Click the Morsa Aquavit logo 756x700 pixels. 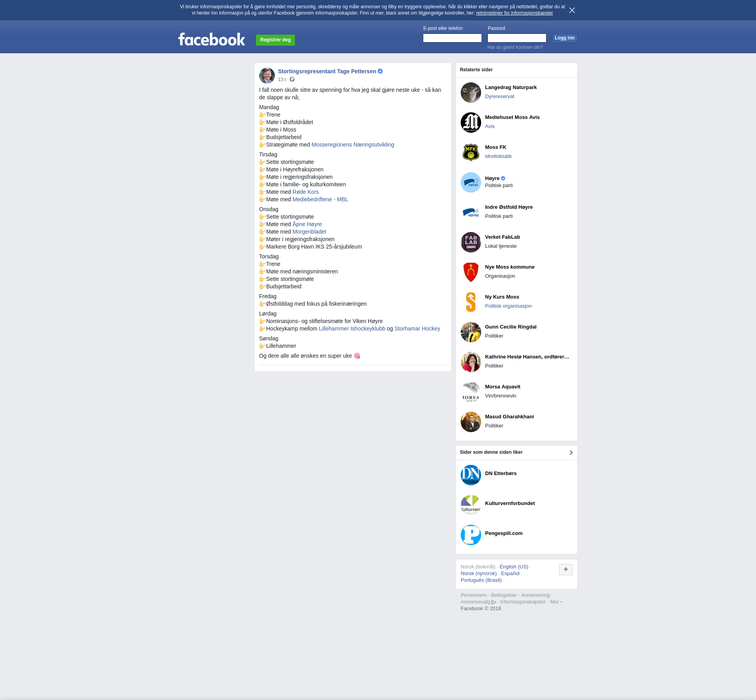tap(471, 392)
